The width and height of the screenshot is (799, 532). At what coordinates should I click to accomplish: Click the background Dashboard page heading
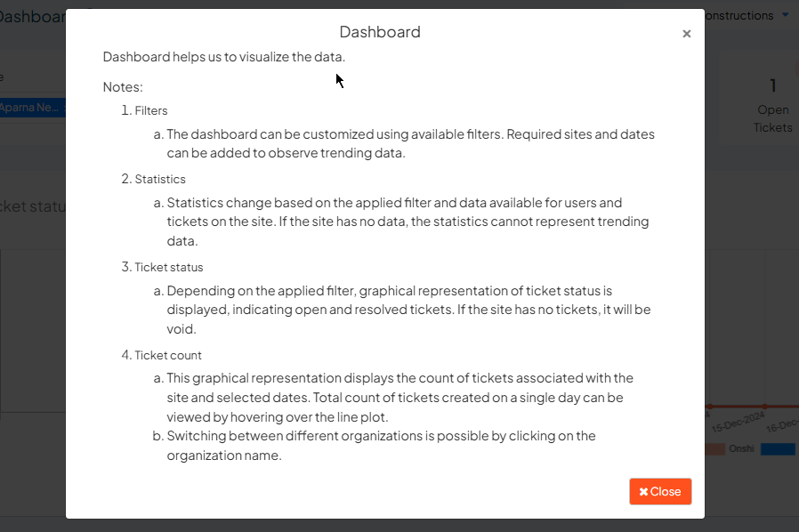coord(33,17)
